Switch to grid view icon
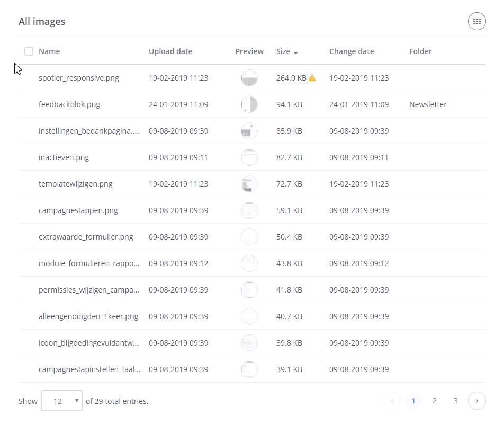The width and height of the screenshot is (504, 424). point(476,22)
